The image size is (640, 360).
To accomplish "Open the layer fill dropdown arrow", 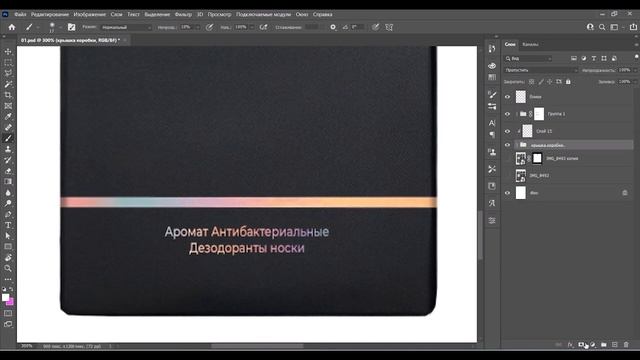I will pos(635,82).
